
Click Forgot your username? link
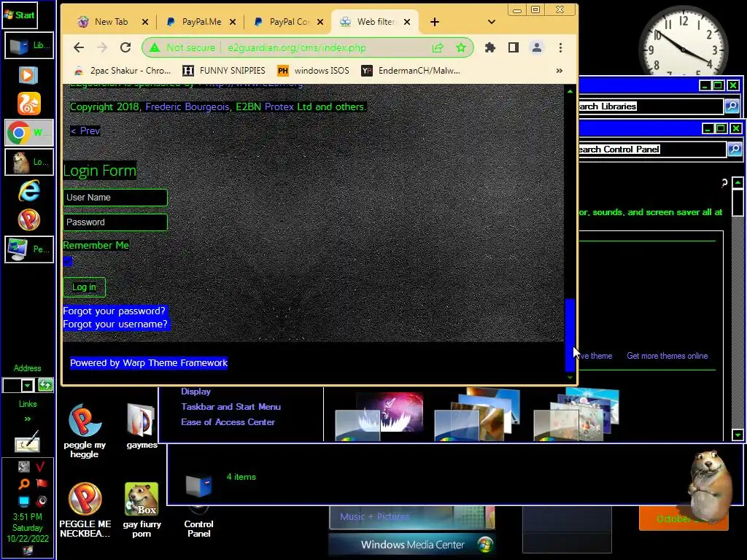[116, 324]
